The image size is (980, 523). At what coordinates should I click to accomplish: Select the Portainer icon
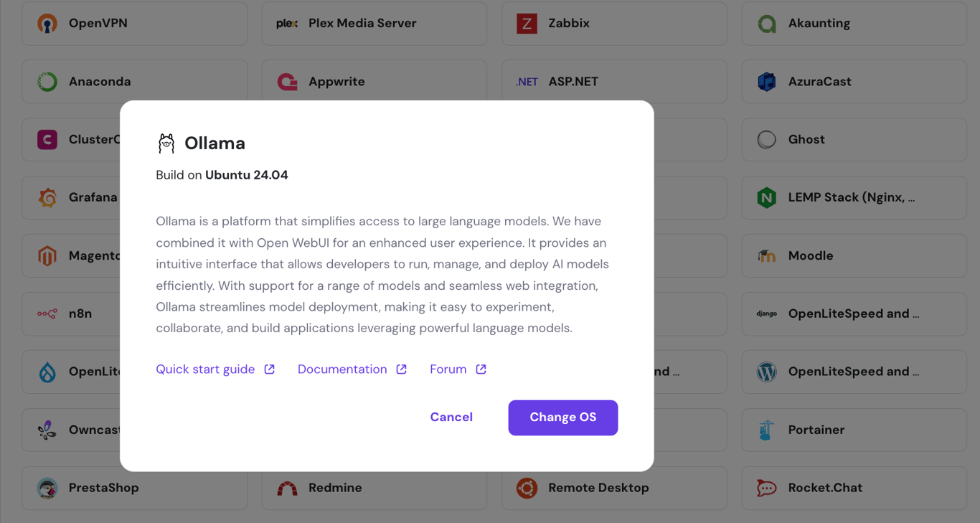[x=766, y=430]
